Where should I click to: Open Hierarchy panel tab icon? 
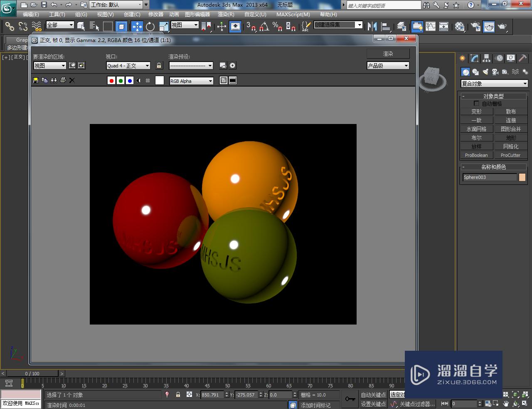tap(487, 58)
